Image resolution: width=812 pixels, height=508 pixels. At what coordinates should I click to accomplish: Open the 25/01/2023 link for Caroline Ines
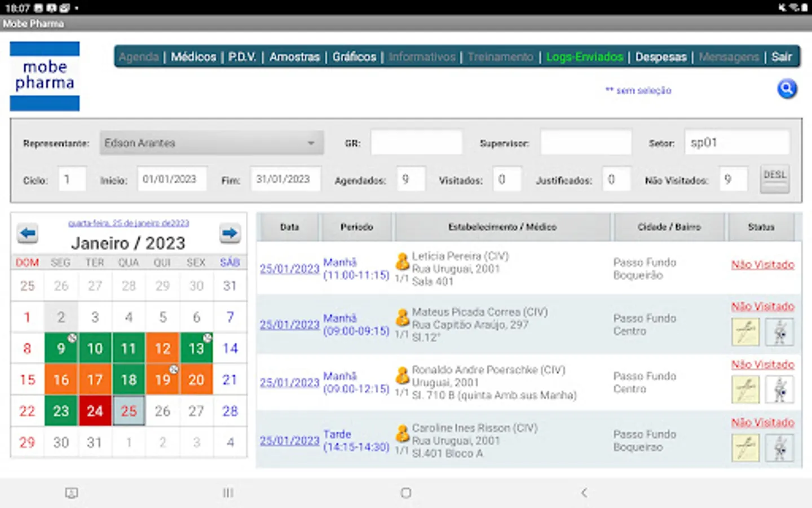(x=289, y=441)
